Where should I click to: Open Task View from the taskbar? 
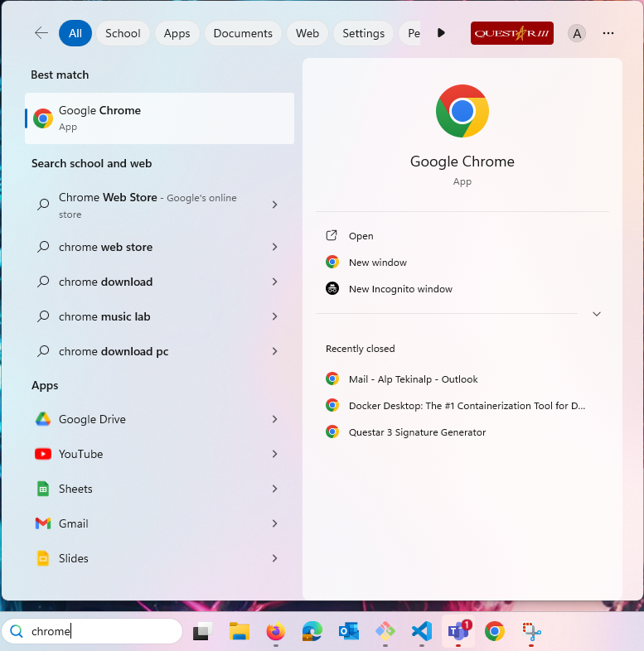pyautogui.click(x=203, y=631)
